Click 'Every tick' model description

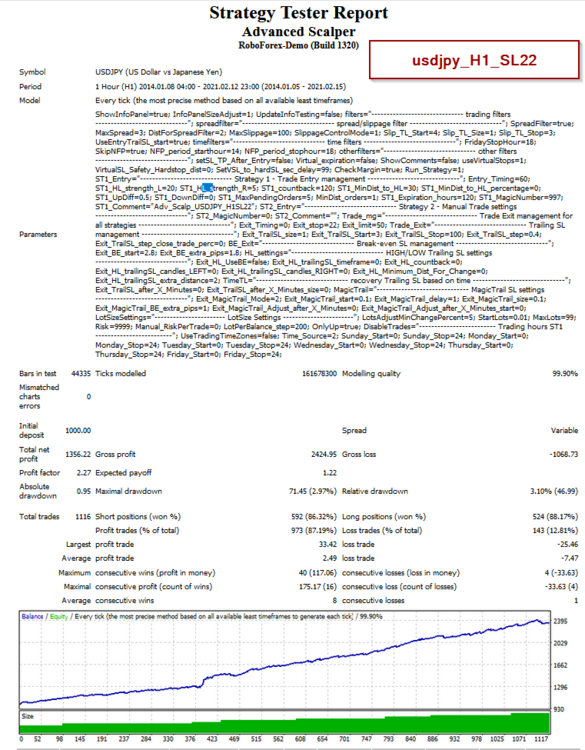click(224, 100)
